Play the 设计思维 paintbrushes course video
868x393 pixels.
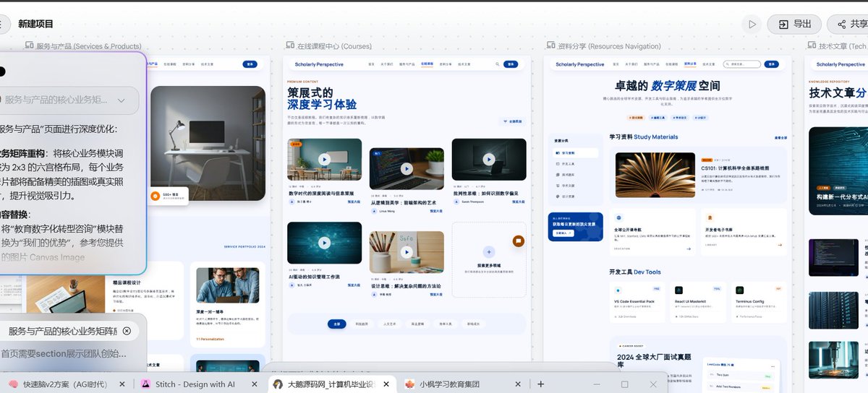407,252
